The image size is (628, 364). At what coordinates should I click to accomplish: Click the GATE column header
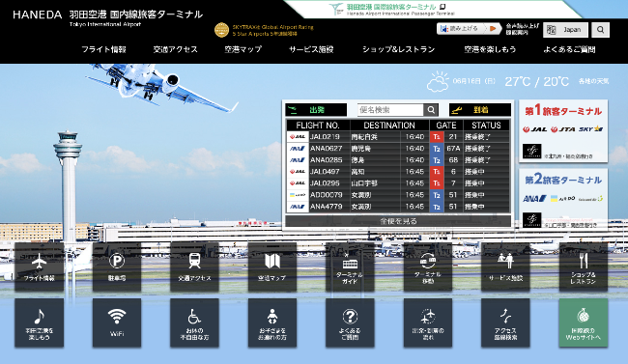point(446,126)
